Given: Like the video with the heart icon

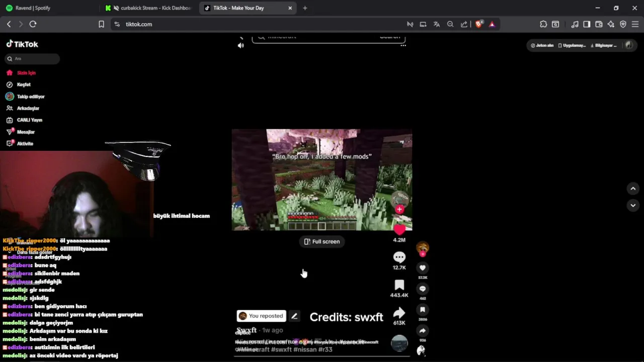Looking at the screenshot, I should point(399,230).
